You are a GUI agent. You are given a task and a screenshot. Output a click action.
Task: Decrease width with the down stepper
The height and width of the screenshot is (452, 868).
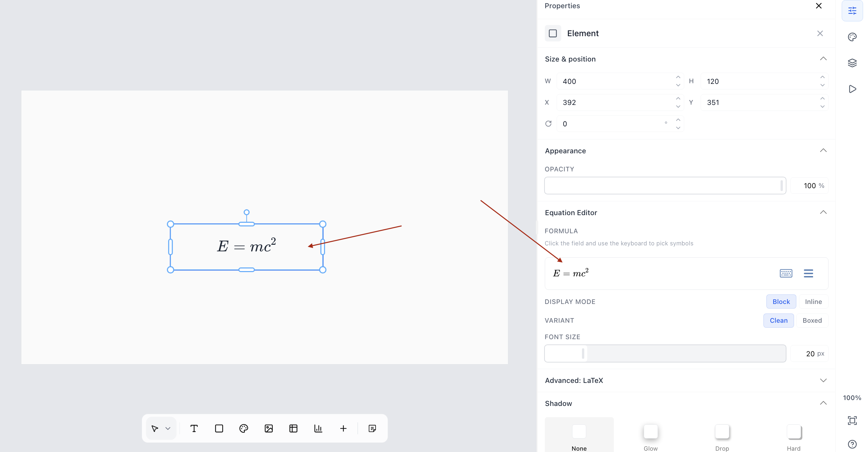point(678,85)
